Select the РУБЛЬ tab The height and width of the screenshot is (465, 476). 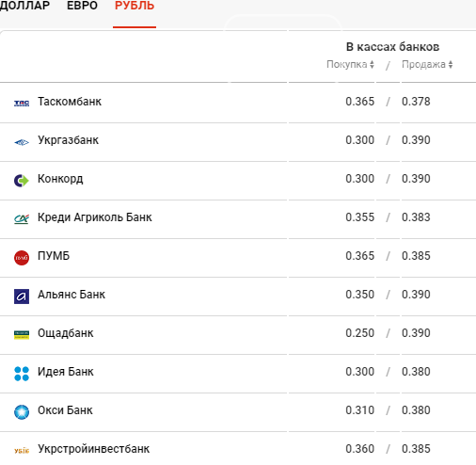tap(135, 6)
